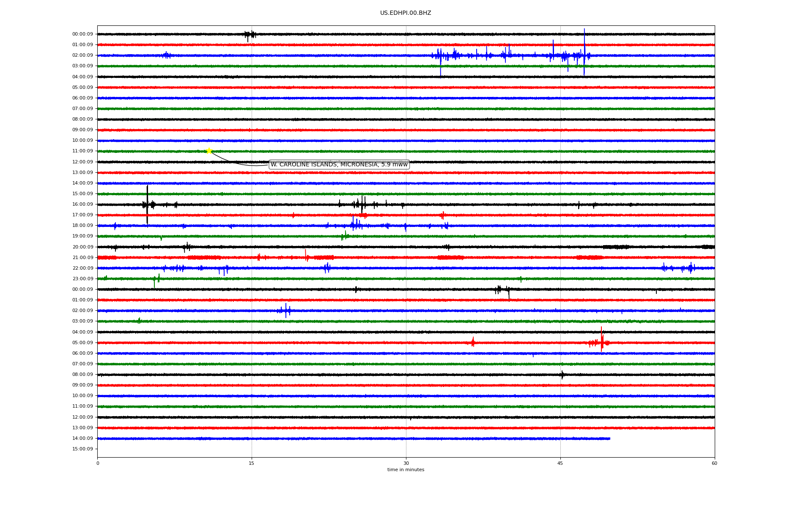
Task: Click the 'time in minutes' axis label
Action: coord(405,469)
